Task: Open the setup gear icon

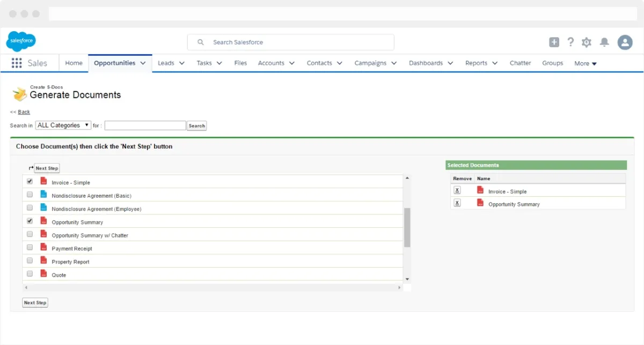Action: [x=587, y=42]
